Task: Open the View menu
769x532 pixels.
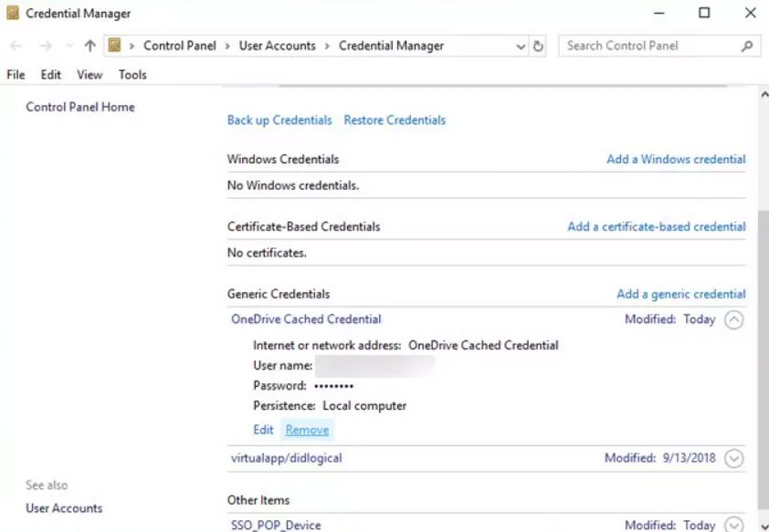Action: tap(90, 75)
